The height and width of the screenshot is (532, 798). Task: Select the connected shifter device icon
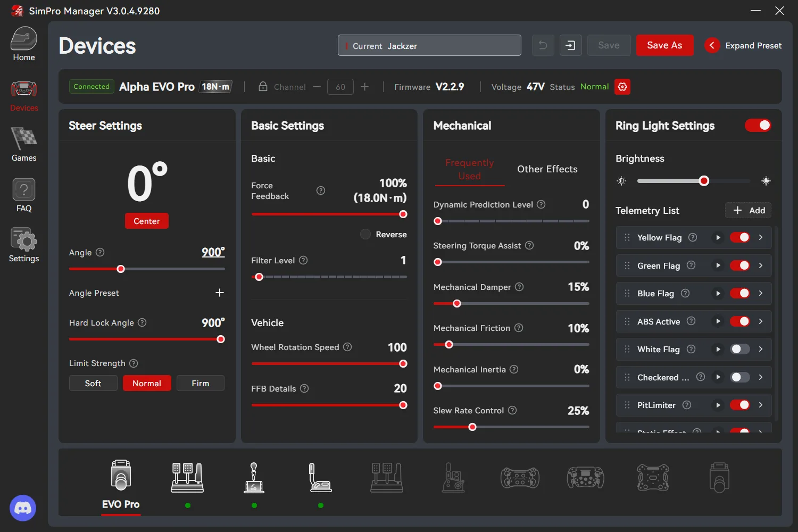(254, 477)
